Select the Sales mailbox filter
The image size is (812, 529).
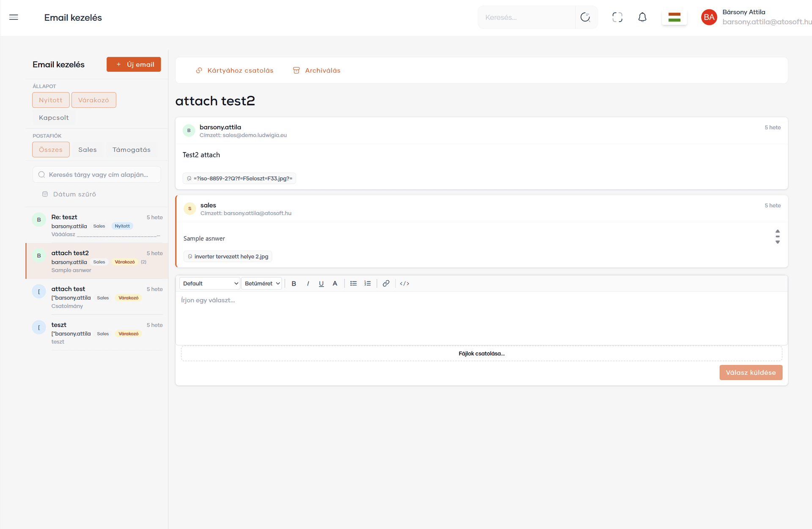[88, 150]
